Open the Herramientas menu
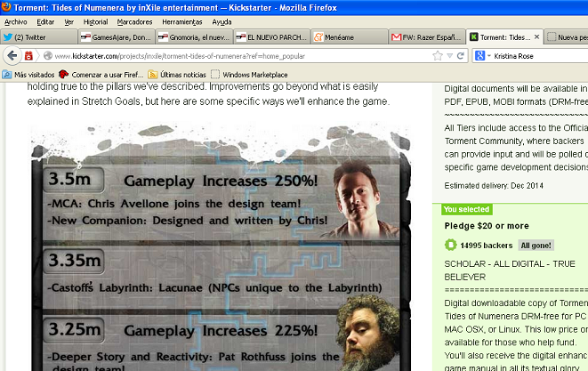 182,22
